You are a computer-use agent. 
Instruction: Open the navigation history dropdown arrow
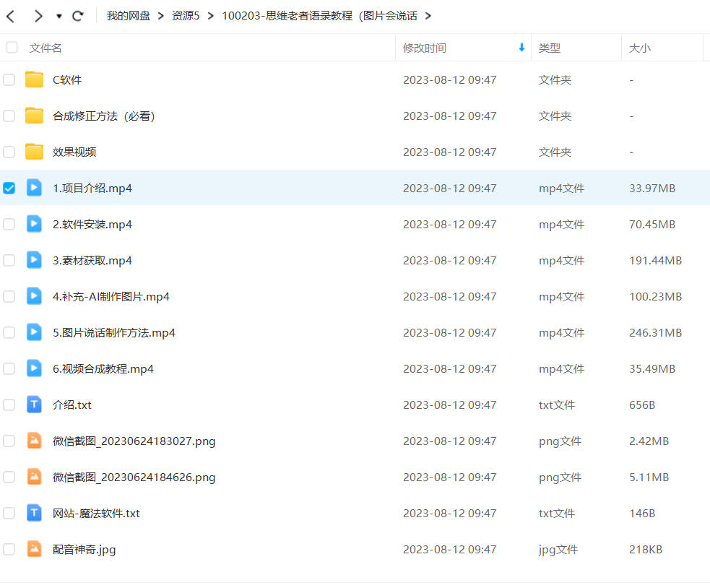pos(59,17)
